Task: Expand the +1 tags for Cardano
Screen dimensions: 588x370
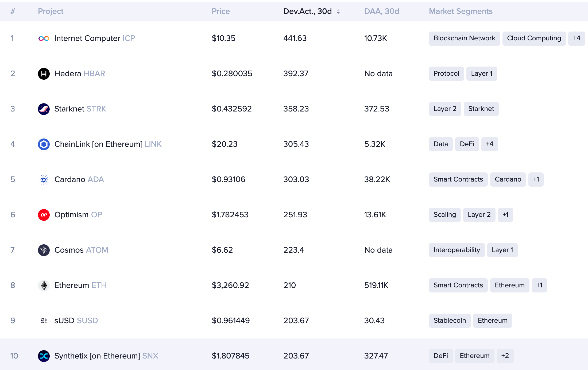Action: (536, 180)
